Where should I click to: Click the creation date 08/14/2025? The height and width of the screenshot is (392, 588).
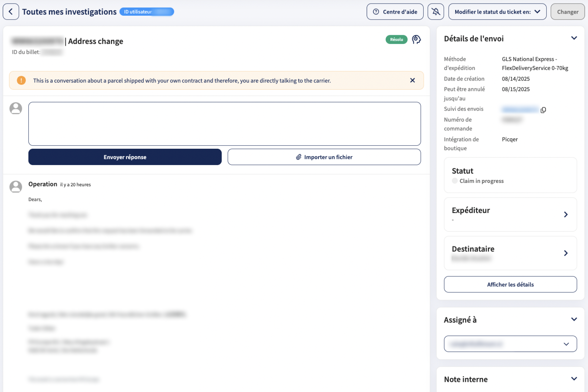[x=516, y=79]
